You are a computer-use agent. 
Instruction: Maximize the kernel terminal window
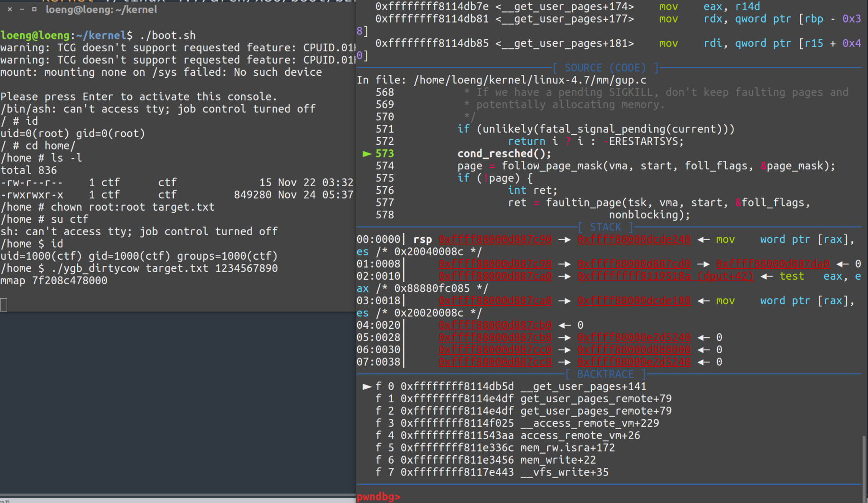pyautogui.click(x=34, y=9)
